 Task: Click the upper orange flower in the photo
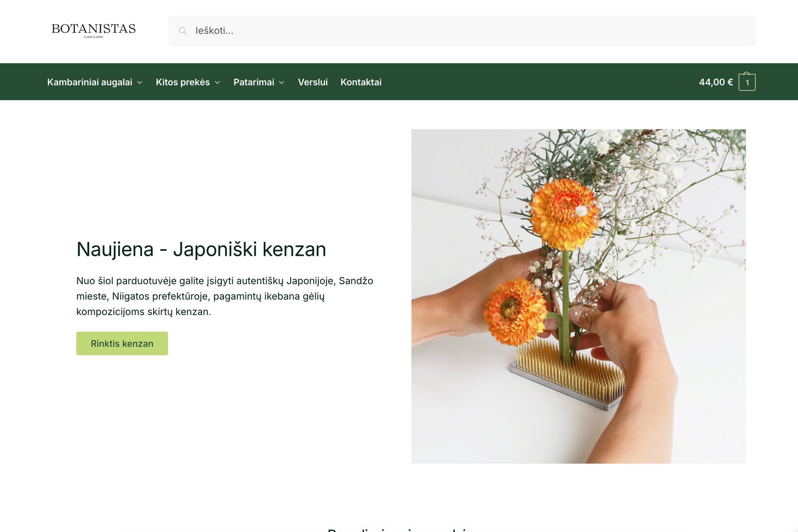[x=564, y=213]
